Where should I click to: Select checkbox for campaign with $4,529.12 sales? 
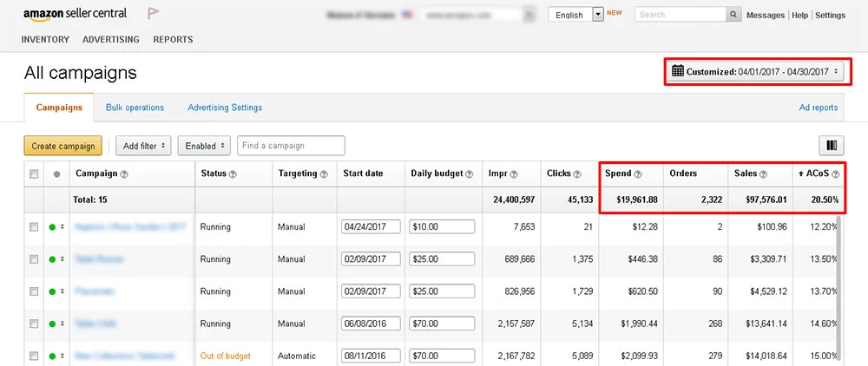pyautogui.click(x=34, y=291)
